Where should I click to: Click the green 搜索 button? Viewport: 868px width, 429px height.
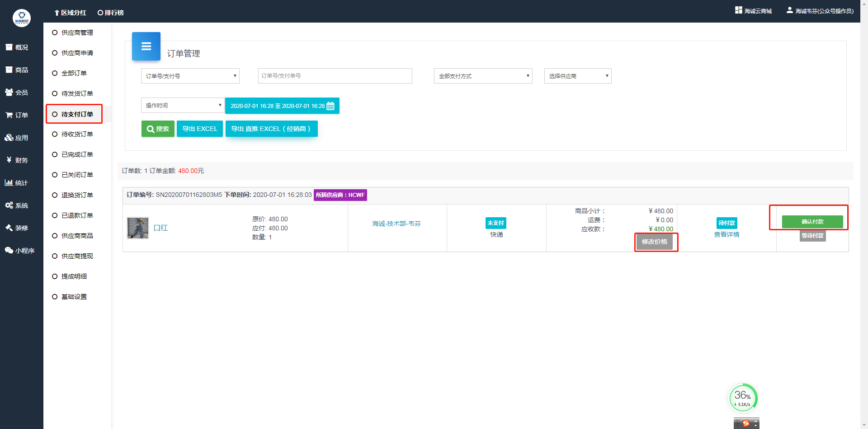[158, 129]
